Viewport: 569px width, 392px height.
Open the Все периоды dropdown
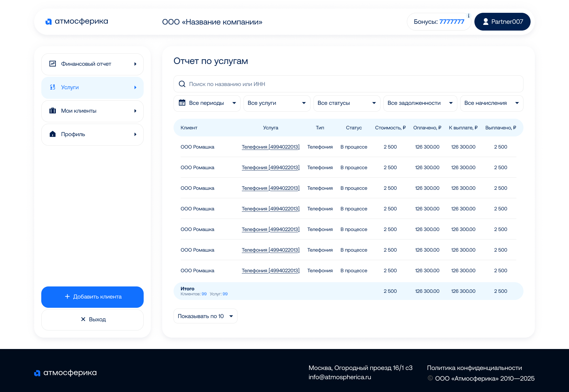pos(207,103)
